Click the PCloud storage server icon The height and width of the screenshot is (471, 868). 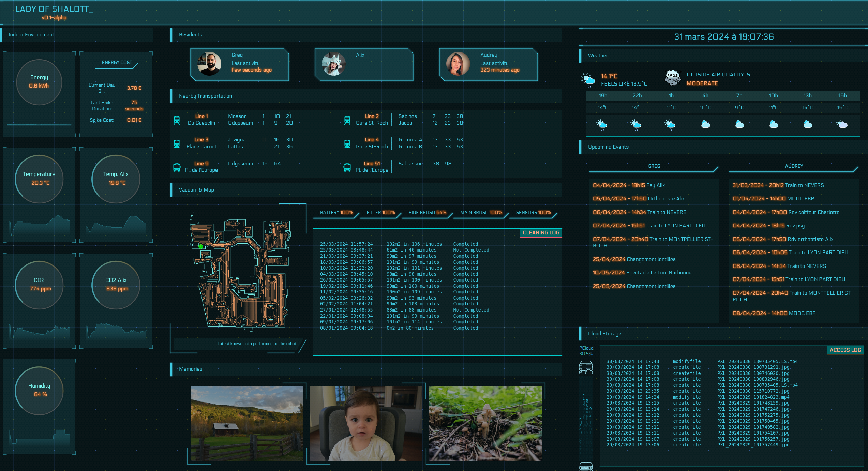(x=586, y=367)
